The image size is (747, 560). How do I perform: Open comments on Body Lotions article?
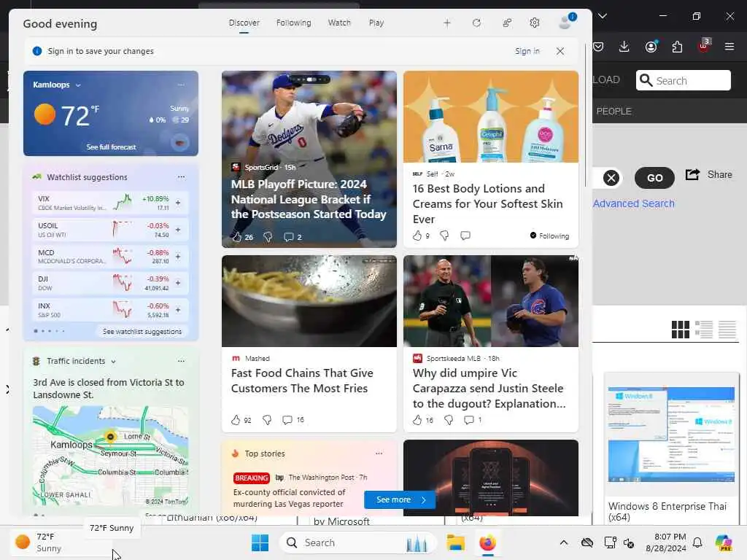point(465,236)
